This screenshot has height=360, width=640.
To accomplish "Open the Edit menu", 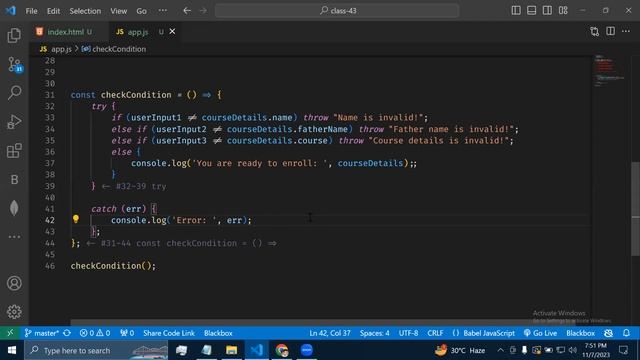I will [53, 11].
